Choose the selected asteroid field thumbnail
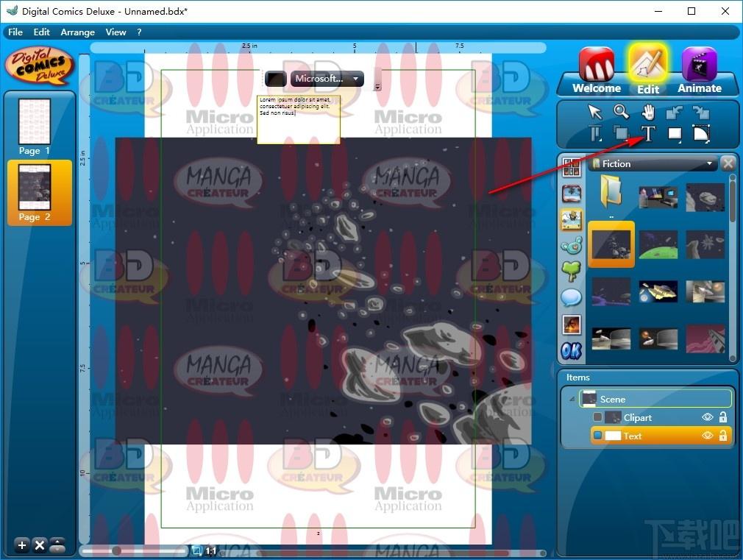 (611, 244)
